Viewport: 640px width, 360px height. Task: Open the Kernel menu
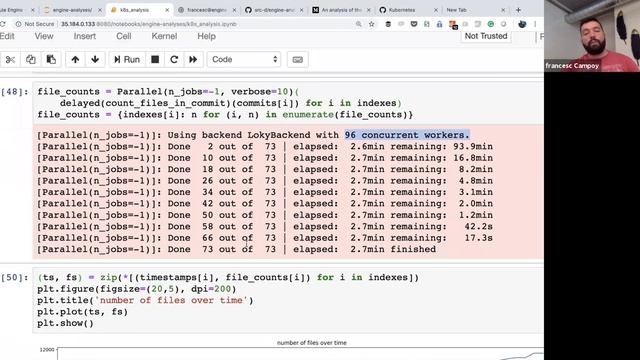pos(164,36)
